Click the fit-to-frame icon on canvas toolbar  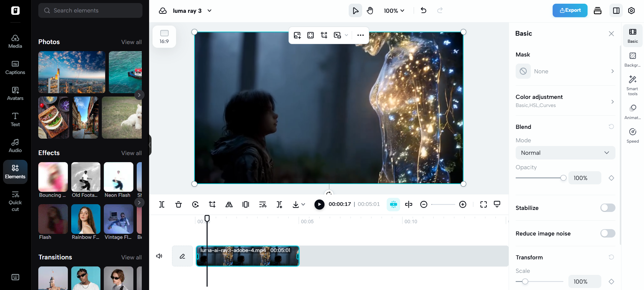tap(311, 35)
